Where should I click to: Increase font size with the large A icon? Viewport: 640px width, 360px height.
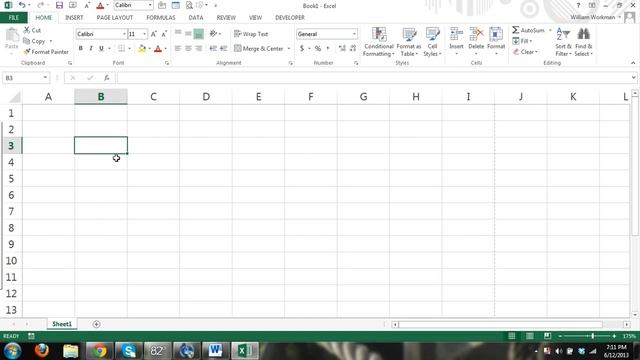click(153, 34)
